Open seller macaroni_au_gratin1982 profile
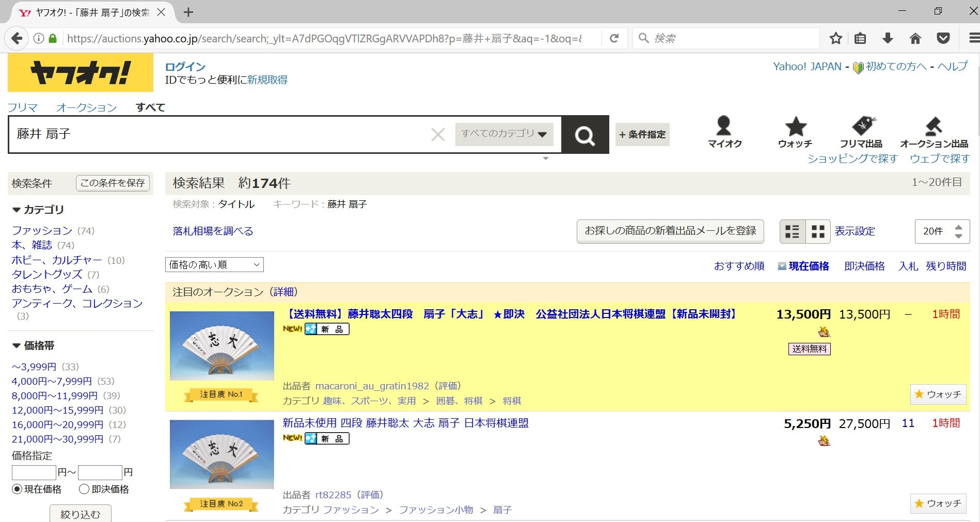This screenshot has height=522, width=980. [372, 386]
